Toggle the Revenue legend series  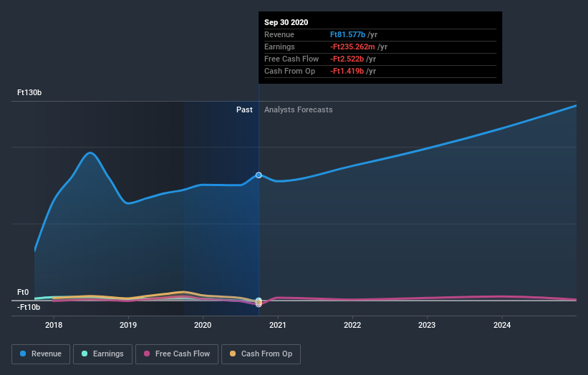pos(41,354)
